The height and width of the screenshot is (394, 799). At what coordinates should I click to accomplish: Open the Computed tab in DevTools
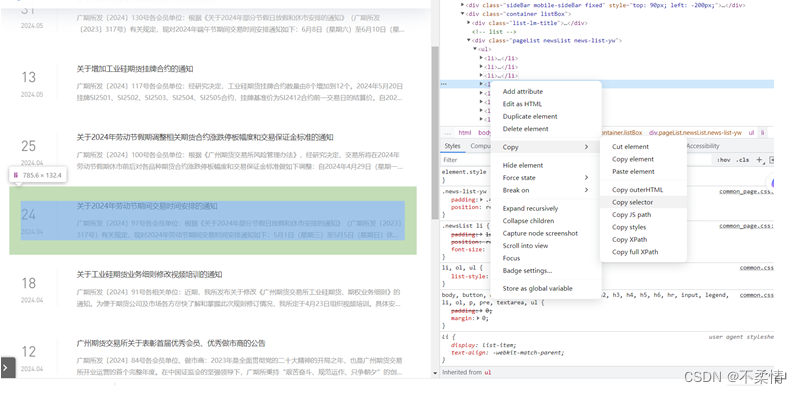(x=480, y=146)
